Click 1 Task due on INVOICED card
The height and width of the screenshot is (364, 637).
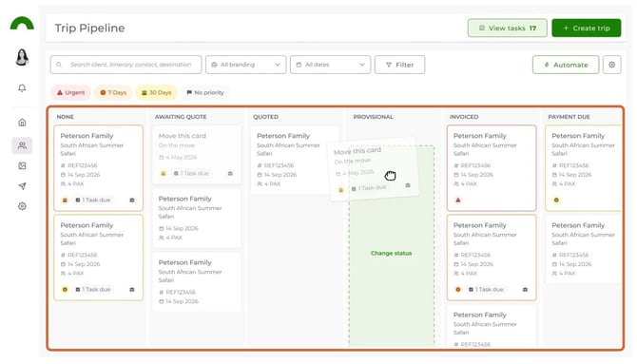coord(486,290)
